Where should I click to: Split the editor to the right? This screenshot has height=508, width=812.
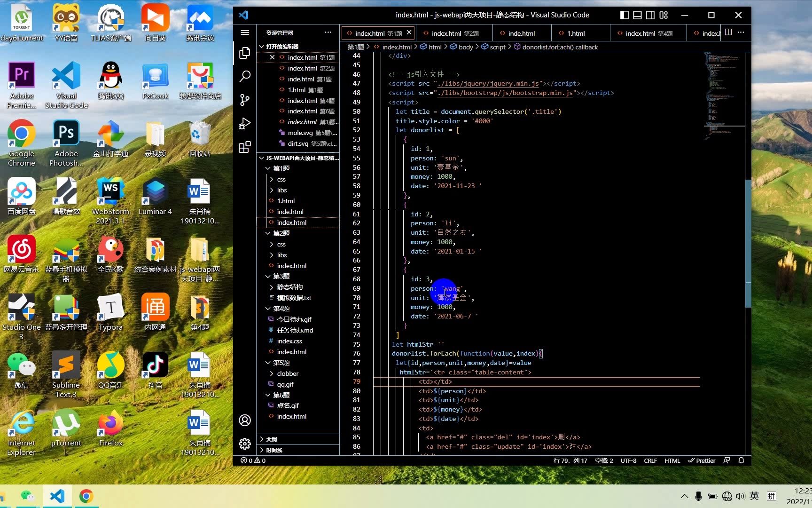point(728,32)
